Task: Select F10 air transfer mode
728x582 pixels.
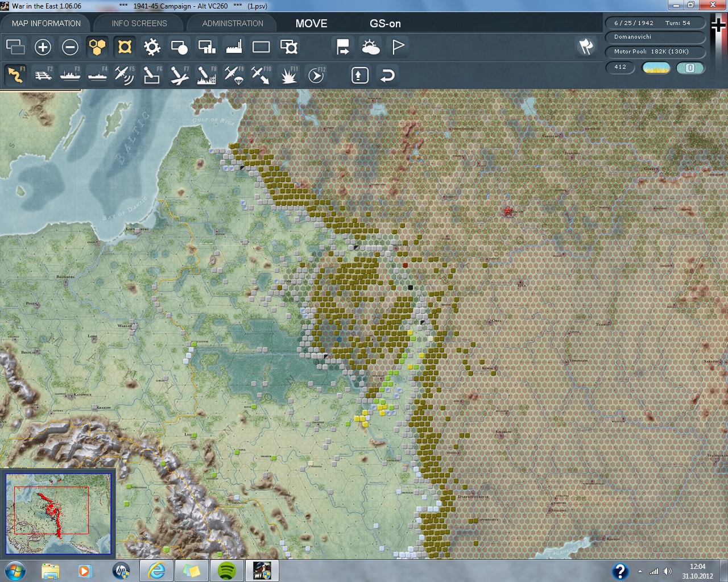Action: (261, 75)
